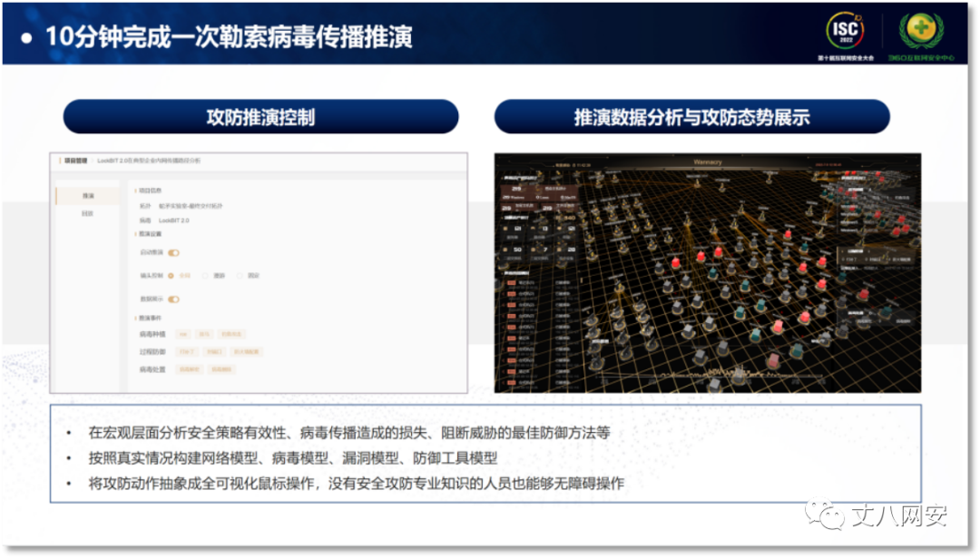Click the 360 互联网安全中心 logo
This screenshot has height=559, width=980.
[921, 35]
